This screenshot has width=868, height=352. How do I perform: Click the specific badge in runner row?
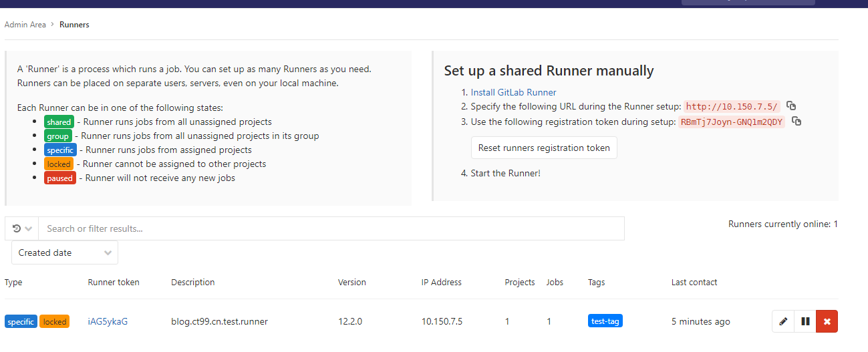(x=21, y=322)
